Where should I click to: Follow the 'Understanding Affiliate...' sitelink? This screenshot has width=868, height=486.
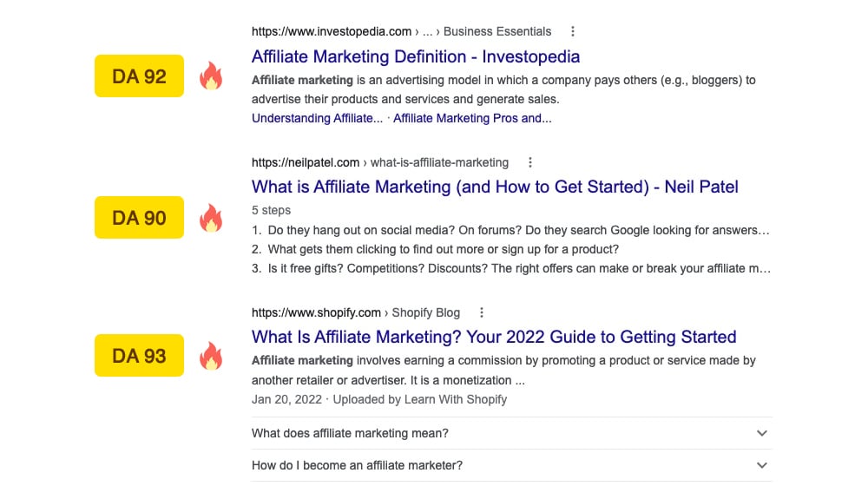[317, 119]
